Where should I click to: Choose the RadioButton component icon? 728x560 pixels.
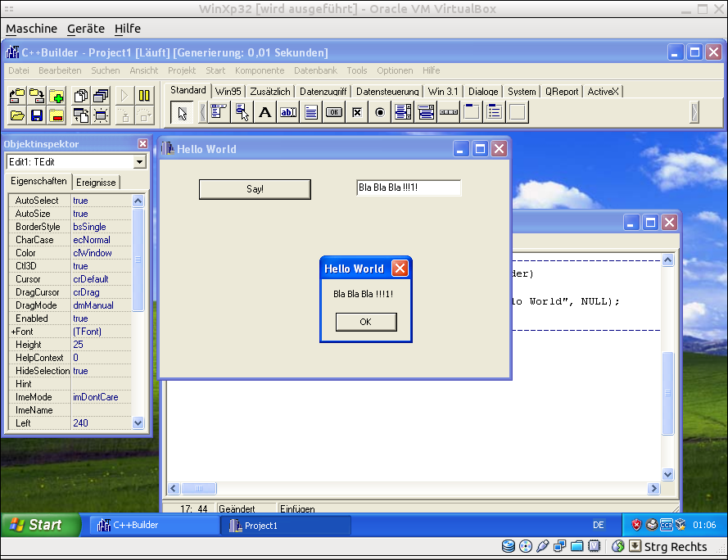tap(380, 112)
